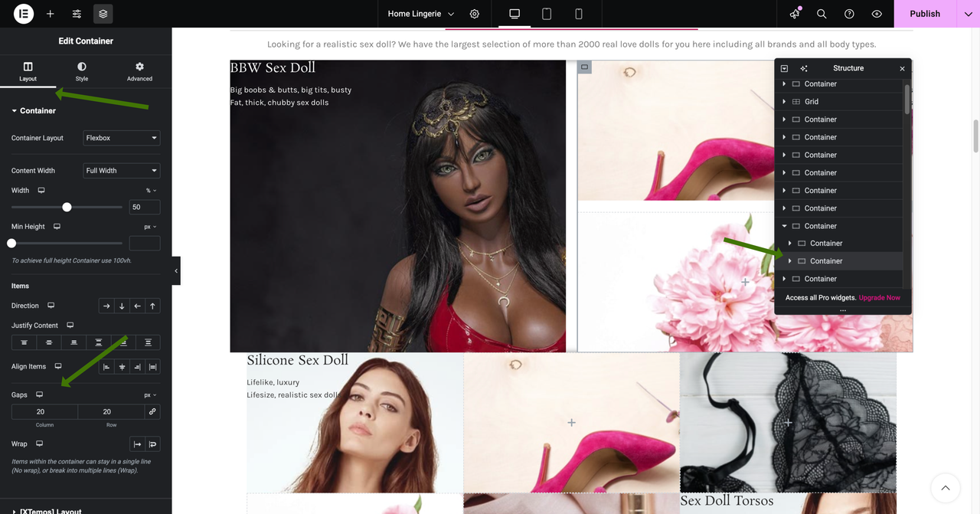Expand the Grid item in Structure

point(784,102)
